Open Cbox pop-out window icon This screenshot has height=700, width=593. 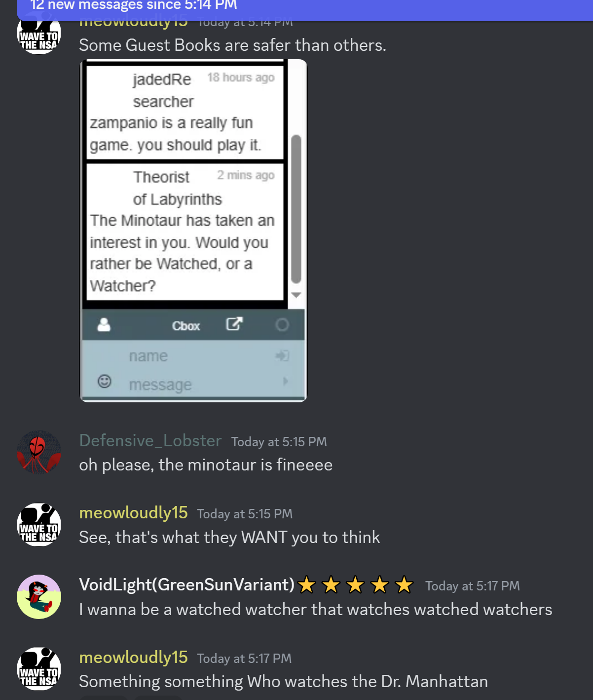point(234,324)
